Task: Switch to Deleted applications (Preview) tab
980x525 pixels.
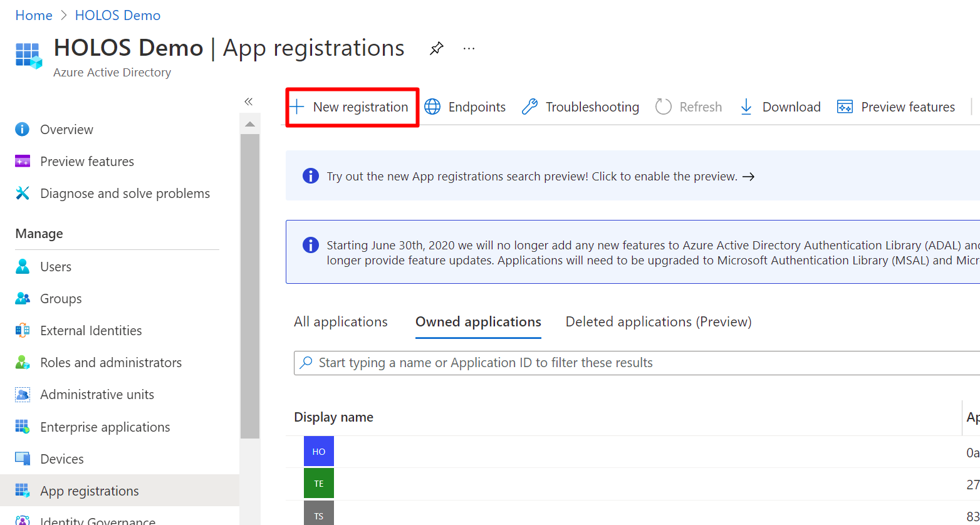Action: click(x=658, y=322)
